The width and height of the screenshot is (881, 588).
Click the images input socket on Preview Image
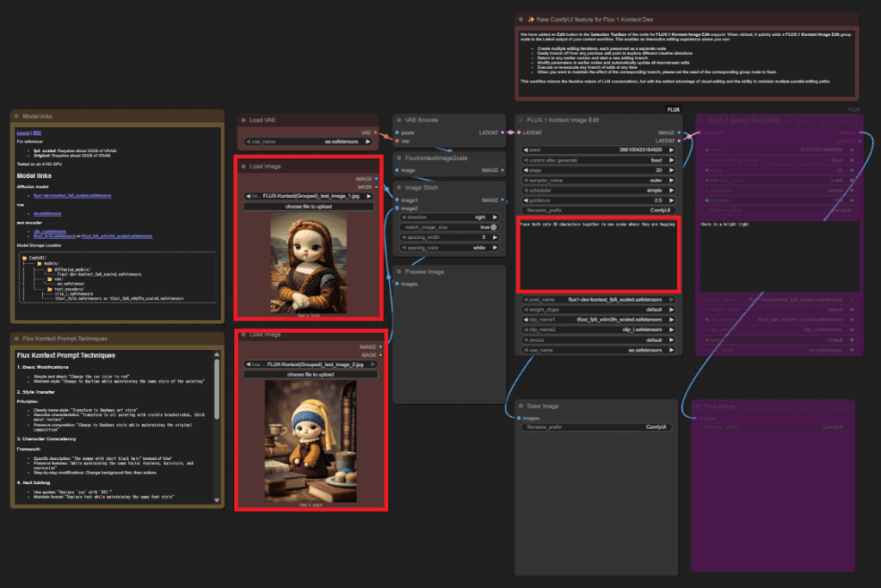pos(397,285)
